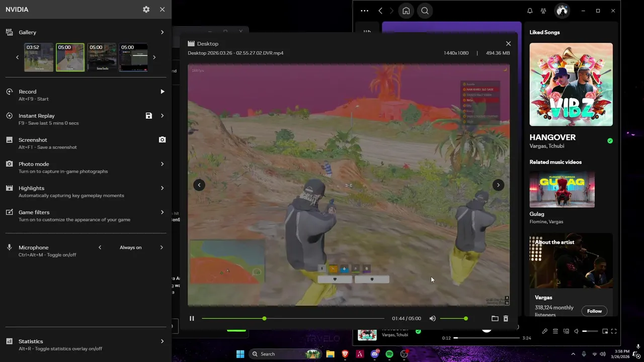Image resolution: width=644 pixels, height=362 pixels.
Task: Switch microphone mode to previous option
Action: point(100,247)
